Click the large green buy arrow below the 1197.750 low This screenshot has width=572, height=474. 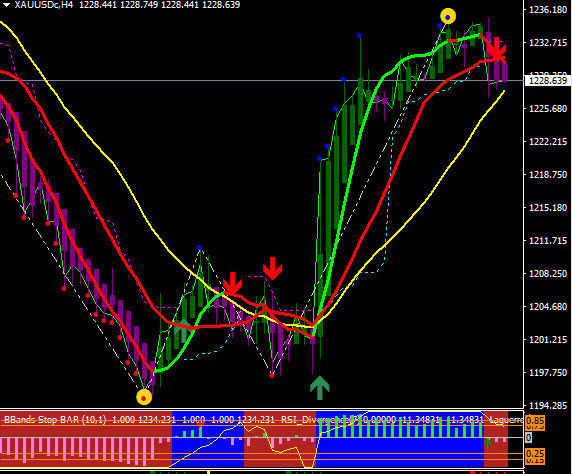coord(320,388)
